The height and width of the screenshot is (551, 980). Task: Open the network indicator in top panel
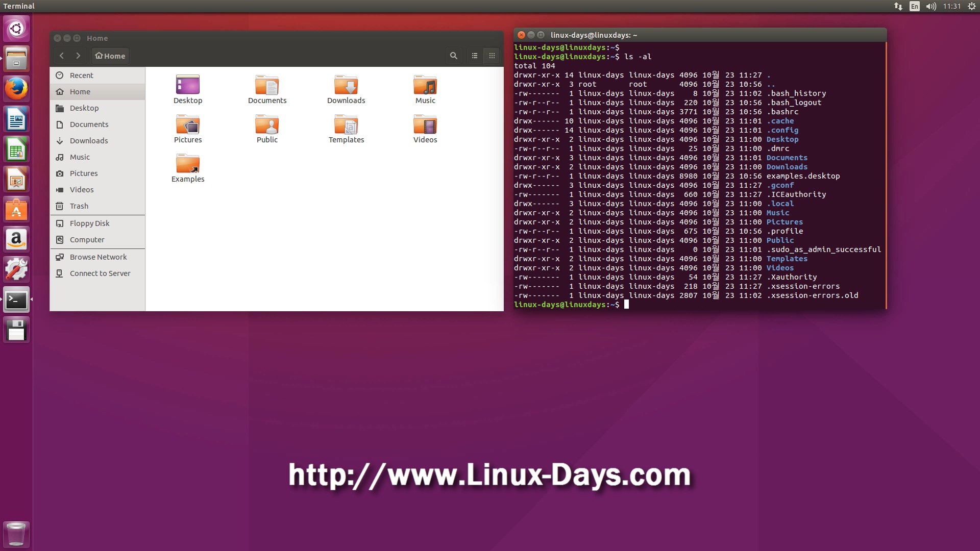[898, 6]
